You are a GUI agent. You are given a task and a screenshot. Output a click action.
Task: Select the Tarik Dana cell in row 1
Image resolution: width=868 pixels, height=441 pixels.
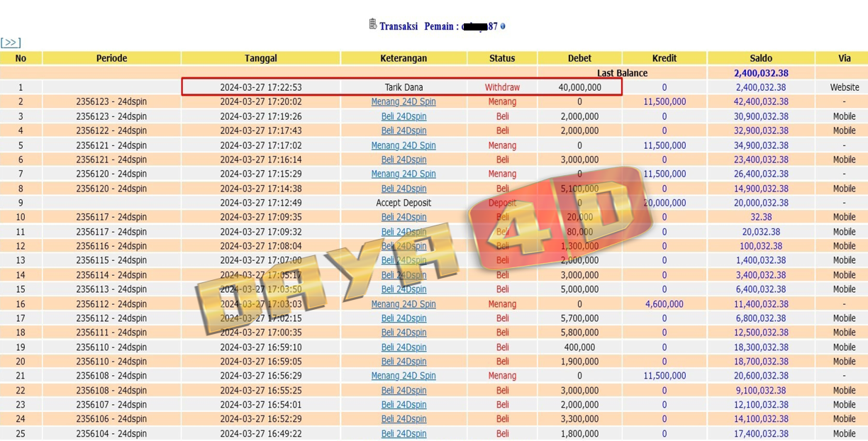tap(404, 87)
